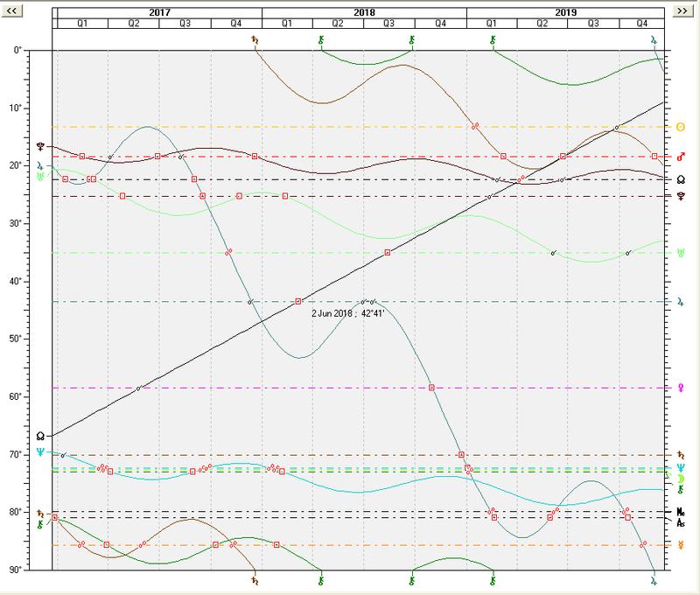Click Neptune glyph at left curve start
The width and height of the screenshot is (700, 595).
[40, 452]
